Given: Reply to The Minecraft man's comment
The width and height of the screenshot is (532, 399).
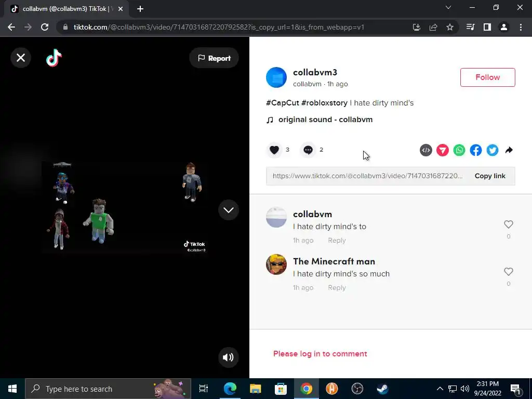Looking at the screenshot, I should click(x=337, y=287).
